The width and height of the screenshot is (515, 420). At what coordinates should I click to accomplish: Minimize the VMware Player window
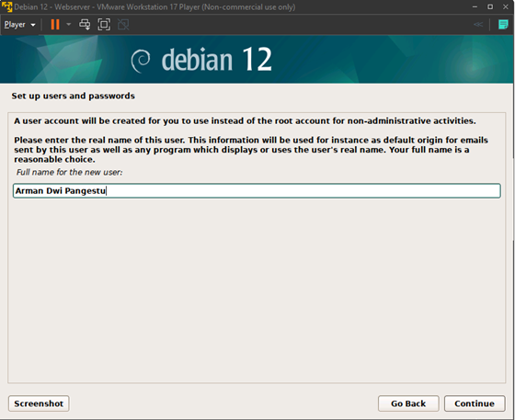click(x=475, y=6)
